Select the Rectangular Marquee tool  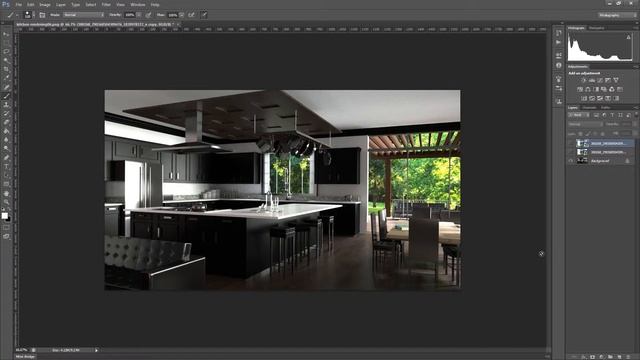click(6, 43)
